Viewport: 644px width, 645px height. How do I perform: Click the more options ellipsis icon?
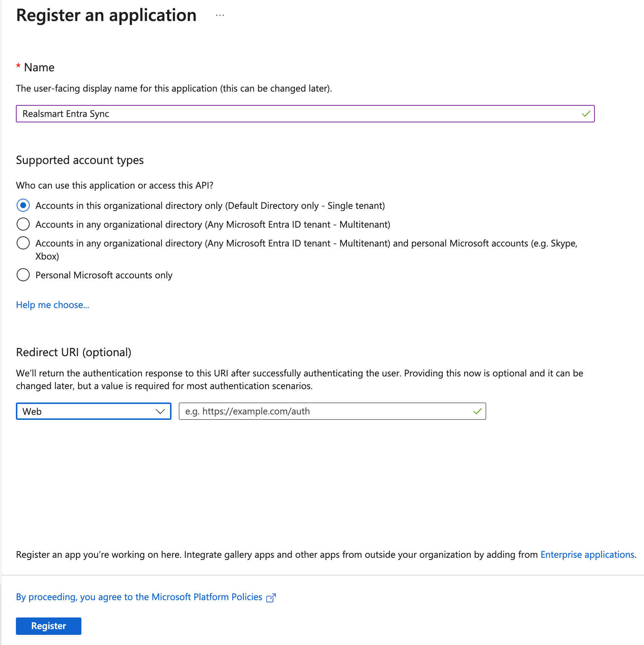[x=220, y=16]
